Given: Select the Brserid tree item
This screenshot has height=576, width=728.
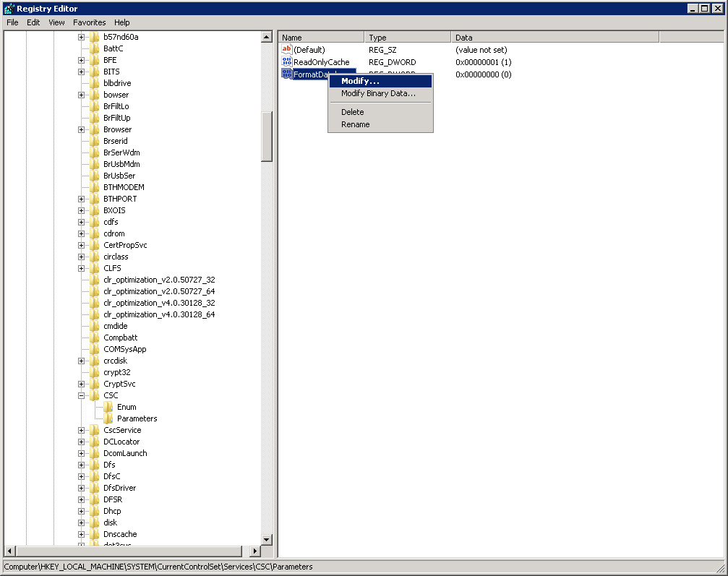Looking at the screenshot, I should pos(115,141).
